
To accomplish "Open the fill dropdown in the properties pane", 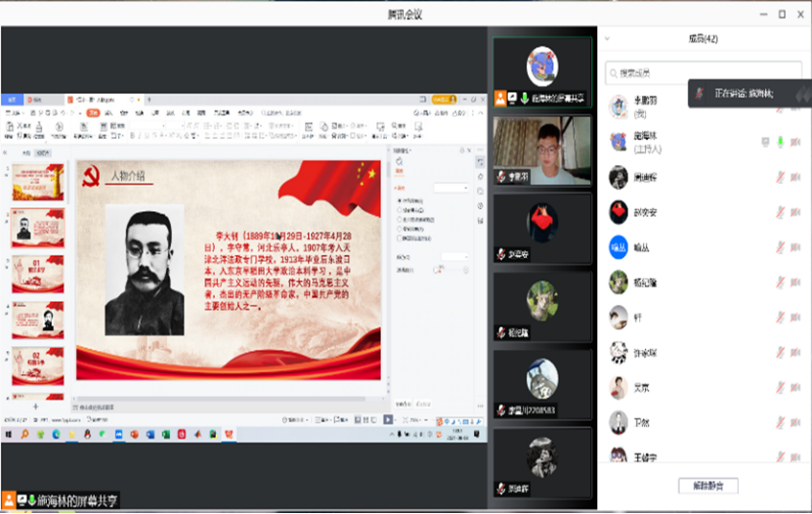I will click(450, 187).
